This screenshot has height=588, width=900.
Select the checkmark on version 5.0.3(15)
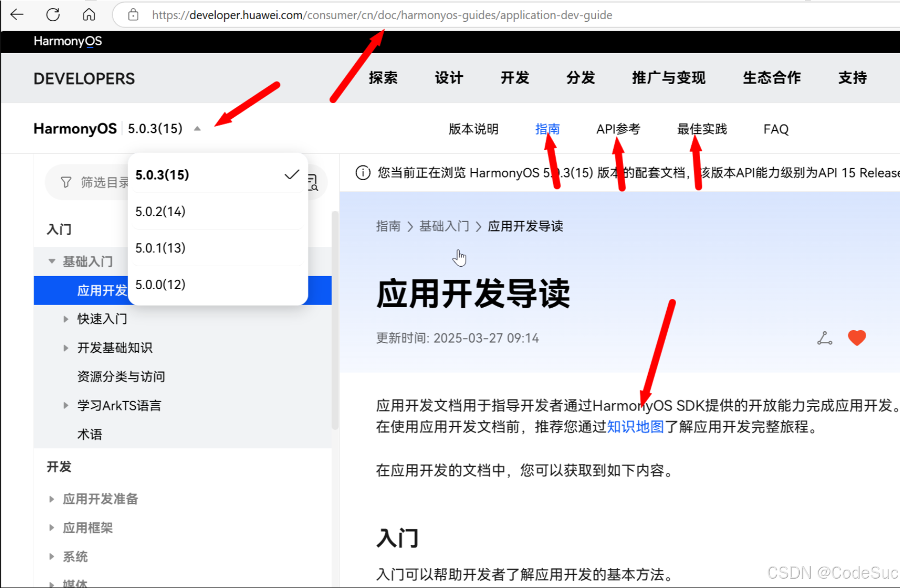[x=291, y=174]
